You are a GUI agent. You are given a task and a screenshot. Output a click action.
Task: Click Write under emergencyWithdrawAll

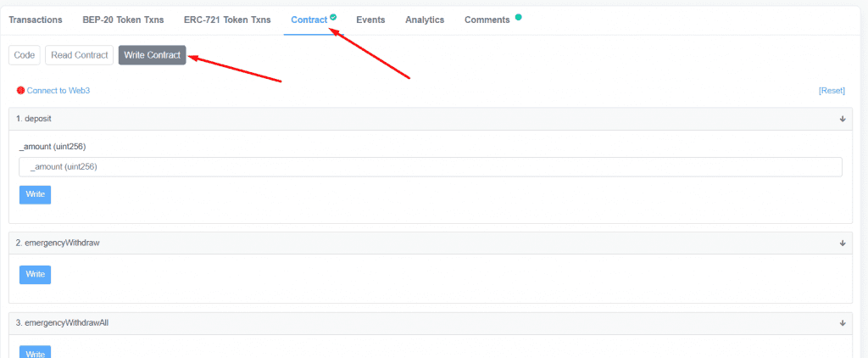tap(35, 352)
